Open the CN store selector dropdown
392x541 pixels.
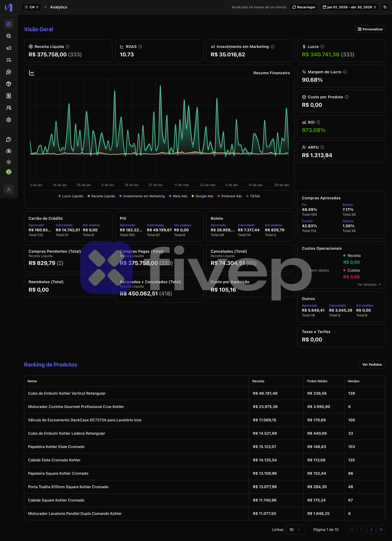click(31, 7)
